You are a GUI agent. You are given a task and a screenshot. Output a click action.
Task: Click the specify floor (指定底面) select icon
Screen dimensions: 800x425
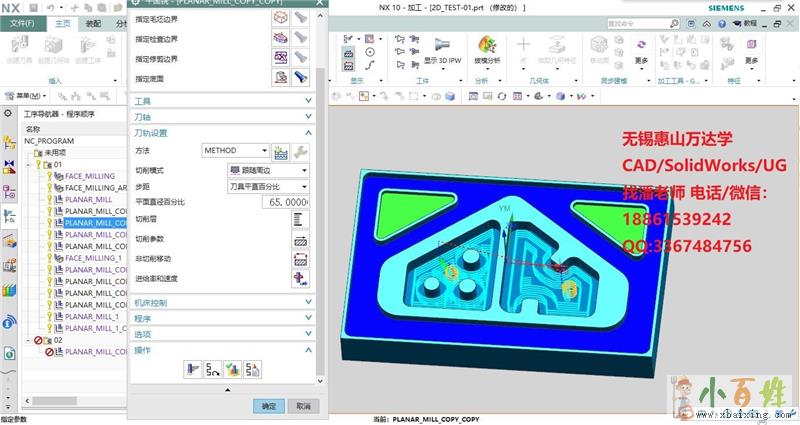tap(281, 76)
